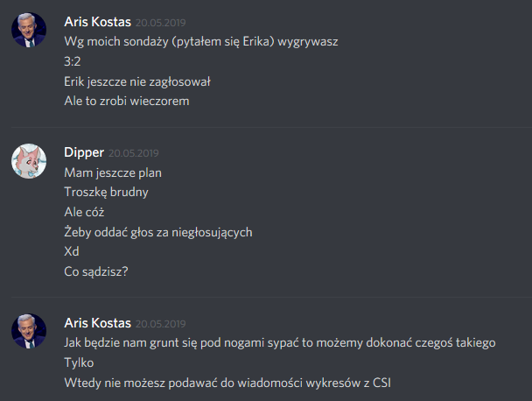Select the message 'Troszkę brudny'
This screenshot has height=401, width=532.
coord(106,193)
